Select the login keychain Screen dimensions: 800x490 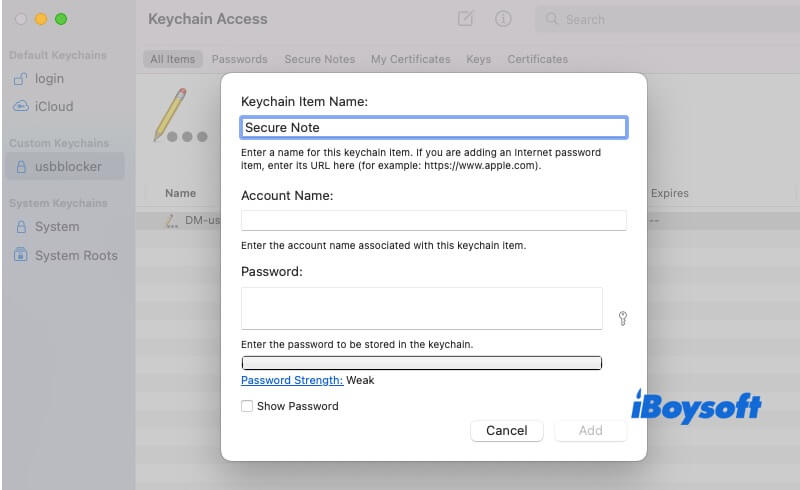pyautogui.click(x=48, y=79)
